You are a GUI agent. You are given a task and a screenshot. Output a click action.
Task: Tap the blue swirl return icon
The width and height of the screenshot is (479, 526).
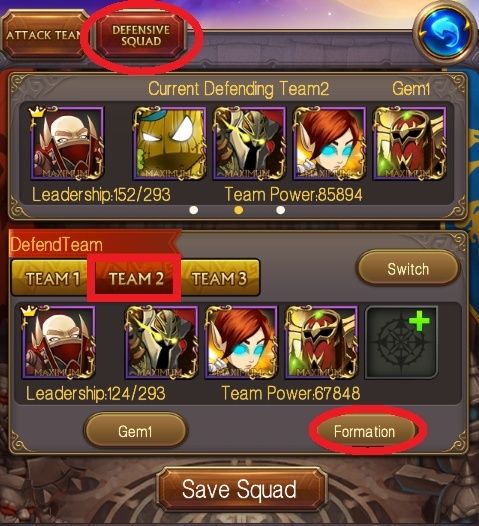[445, 34]
